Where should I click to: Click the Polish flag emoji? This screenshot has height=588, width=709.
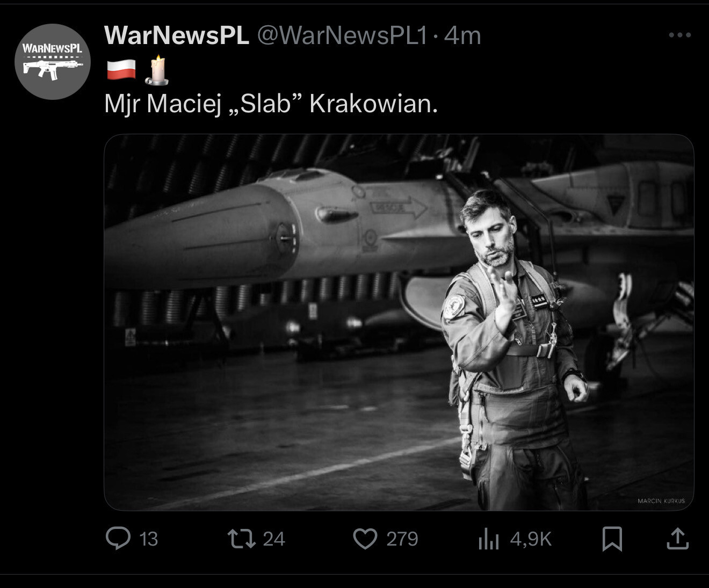tap(121, 70)
